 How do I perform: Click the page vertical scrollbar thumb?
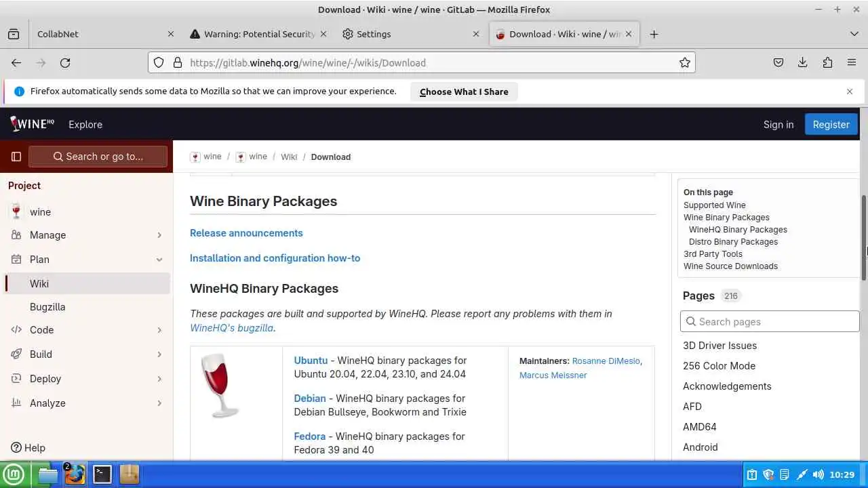coord(864,237)
